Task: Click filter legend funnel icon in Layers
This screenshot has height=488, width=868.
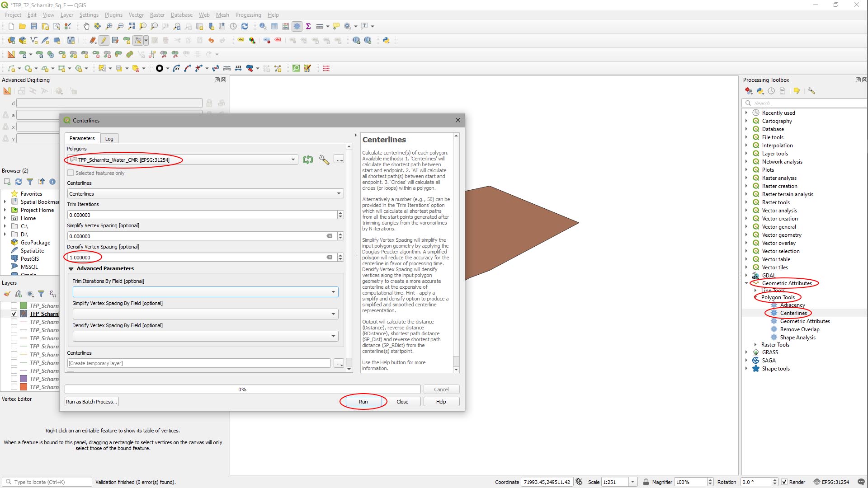Action: click(41, 294)
